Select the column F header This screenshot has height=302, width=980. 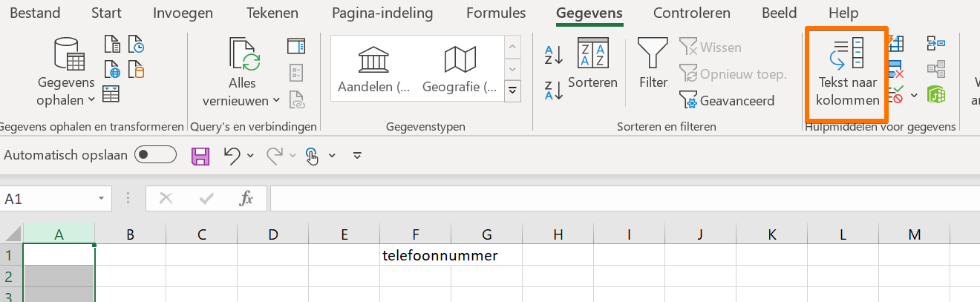click(416, 234)
